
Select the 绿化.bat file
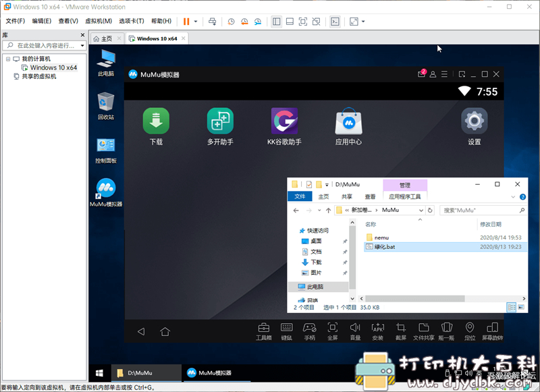445,247
